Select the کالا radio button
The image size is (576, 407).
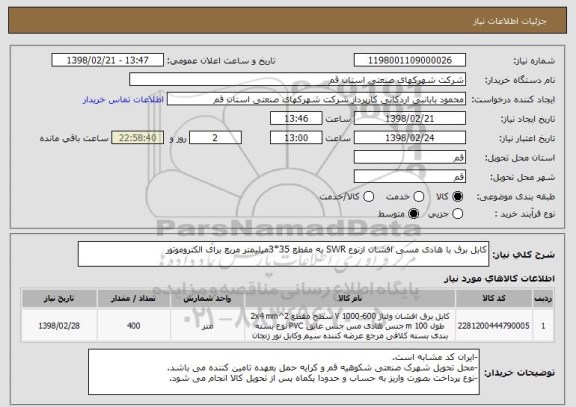457,197
